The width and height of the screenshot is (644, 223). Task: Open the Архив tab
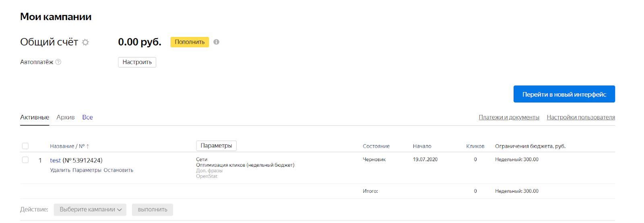(66, 117)
